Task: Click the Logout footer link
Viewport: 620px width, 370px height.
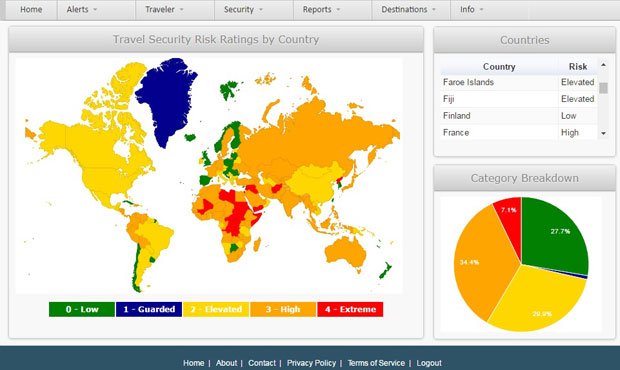Action: pos(429,363)
